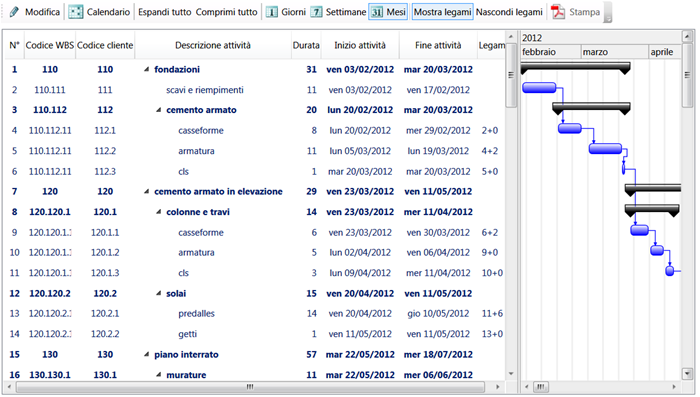
Task: Collapse the piano interrato group
Action: click(x=146, y=355)
